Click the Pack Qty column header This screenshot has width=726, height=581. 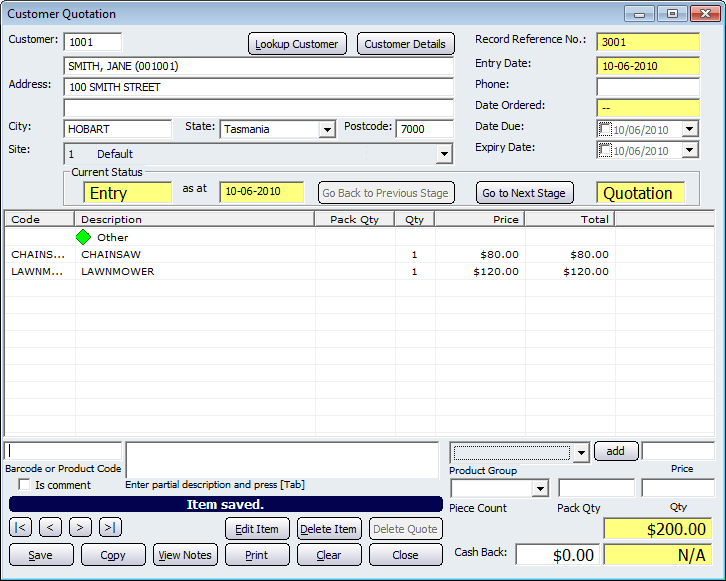click(x=355, y=219)
